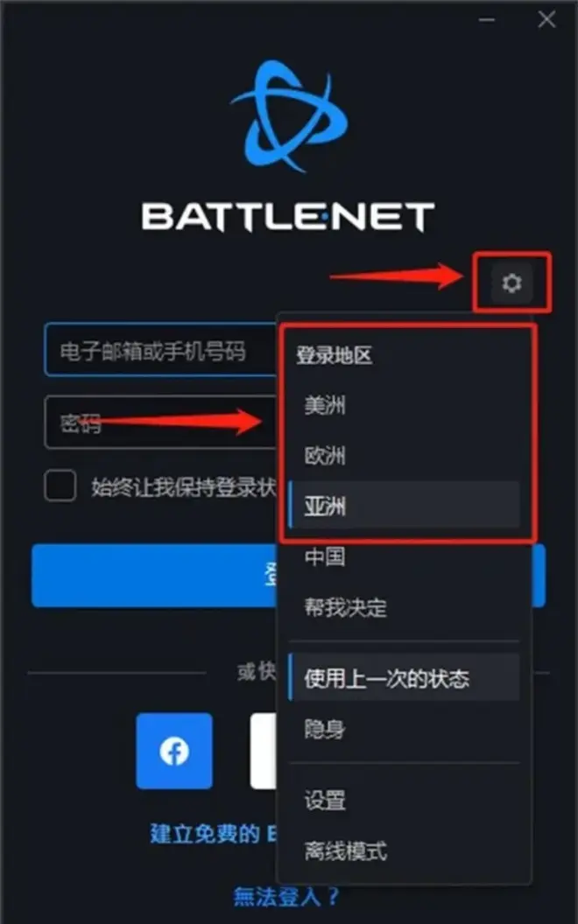The image size is (578, 924).
Task: Choose 亚洲 as login region
Action: (x=404, y=505)
